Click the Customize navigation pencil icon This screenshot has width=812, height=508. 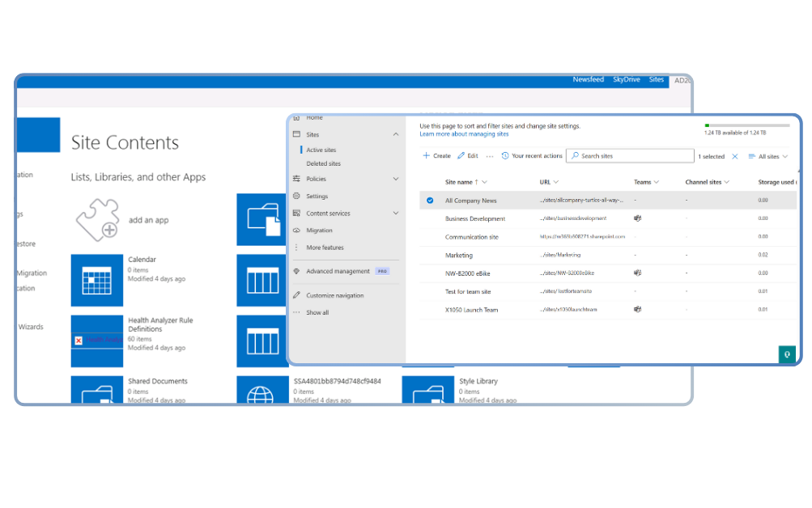pyautogui.click(x=297, y=295)
